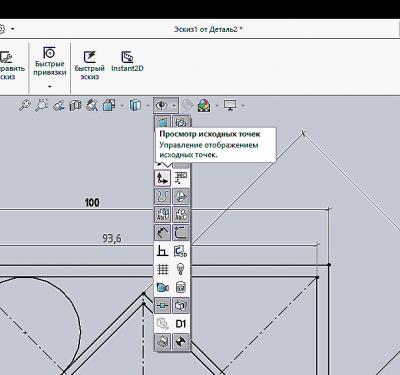The width and height of the screenshot is (400, 375).
Task: Toggle the View Lights bulb icon
Action: point(181,269)
